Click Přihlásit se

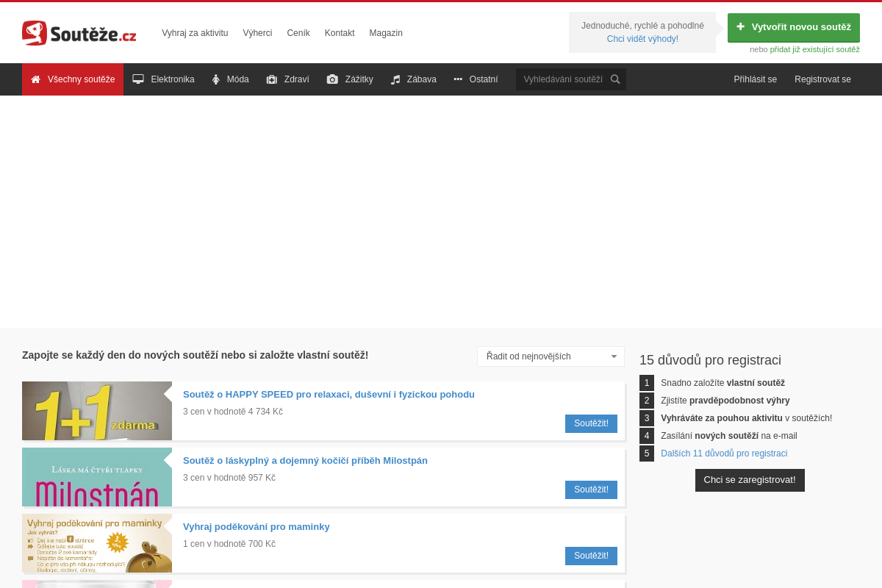755,79
